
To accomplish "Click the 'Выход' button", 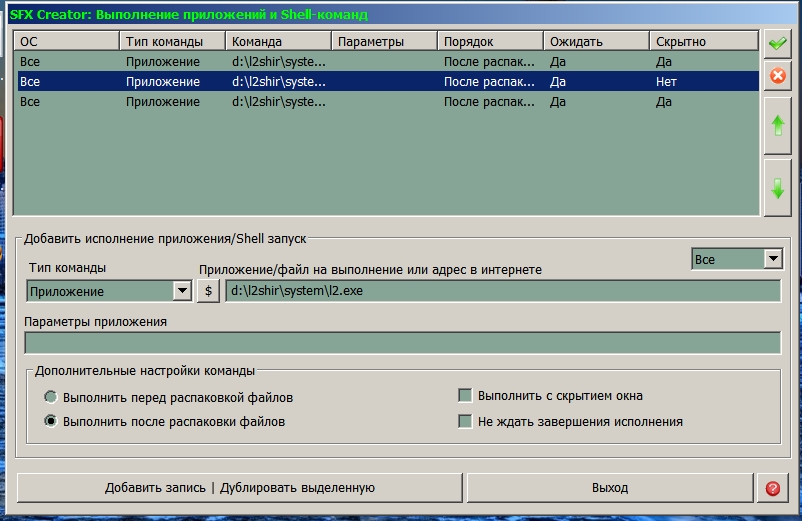I will 609,488.
